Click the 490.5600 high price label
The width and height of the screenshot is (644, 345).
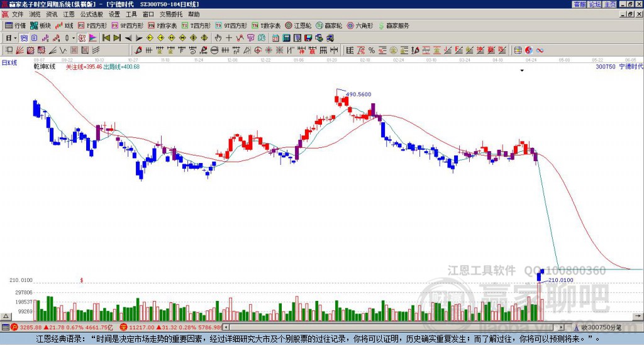tap(358, 94)
